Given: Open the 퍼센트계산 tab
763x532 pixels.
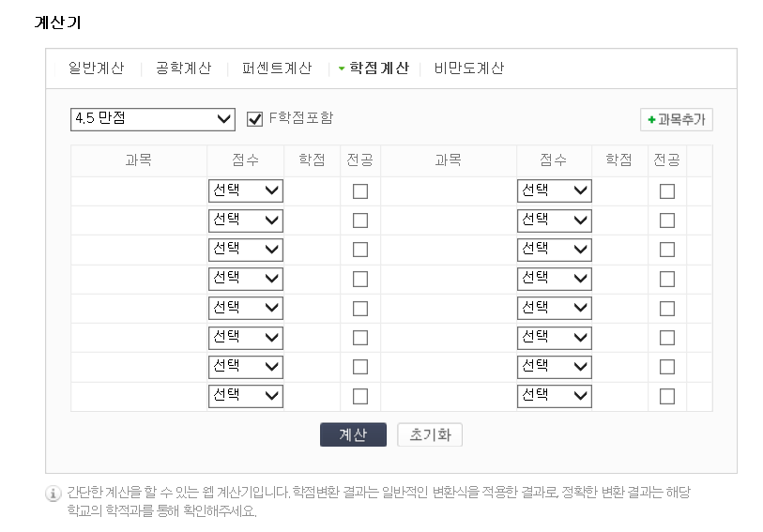Looking at the screenshot, I should (x=277, y=68).
